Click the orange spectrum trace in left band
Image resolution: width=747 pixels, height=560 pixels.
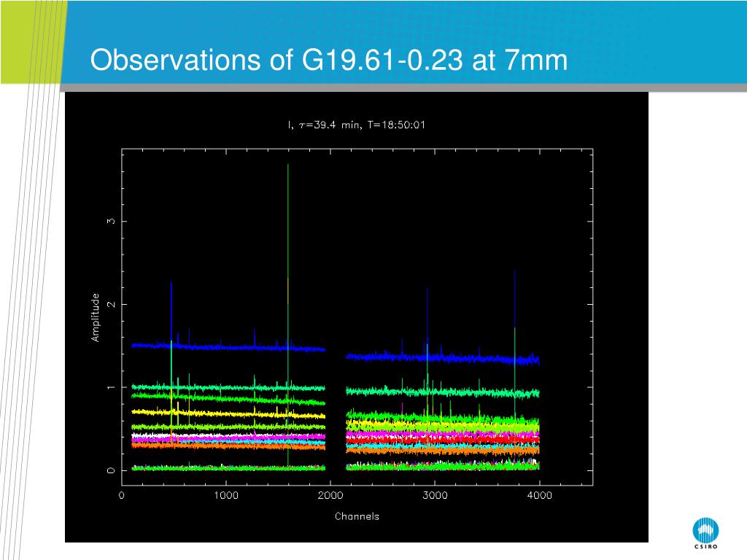pyautogui.click(x=228, y=447)
